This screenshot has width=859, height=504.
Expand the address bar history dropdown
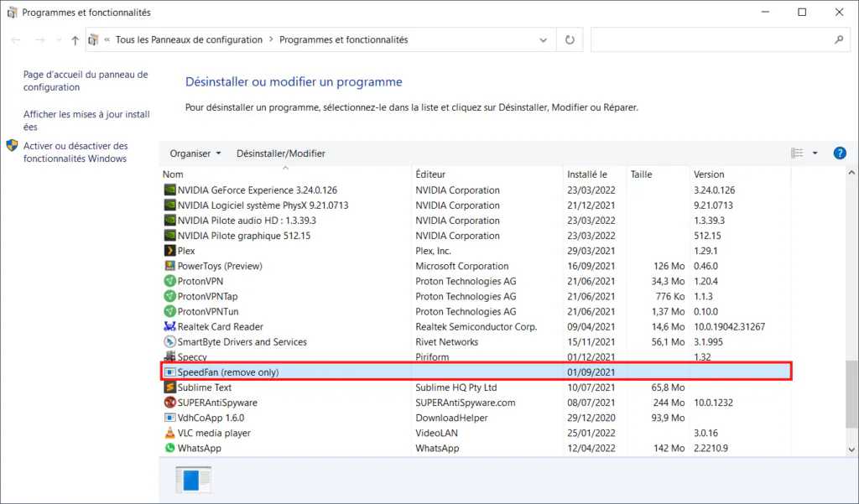pyautogui.click(x=543, y=40)
